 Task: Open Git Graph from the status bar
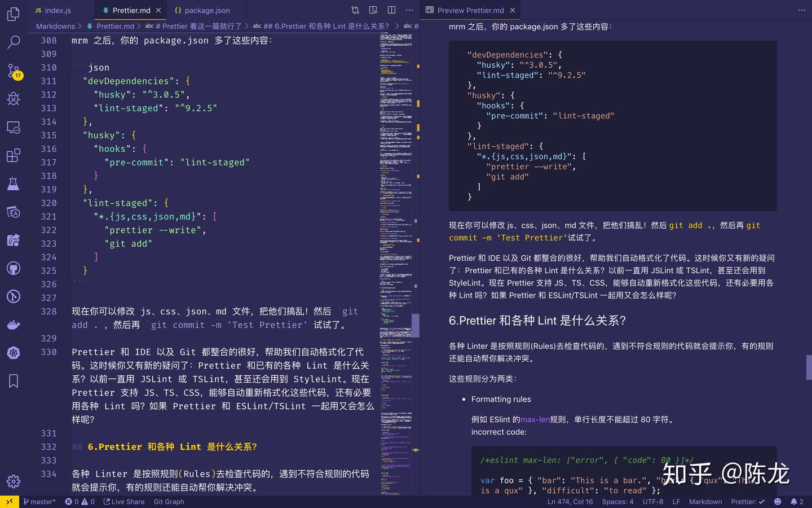pyautogui.click(x=168, y=501)
